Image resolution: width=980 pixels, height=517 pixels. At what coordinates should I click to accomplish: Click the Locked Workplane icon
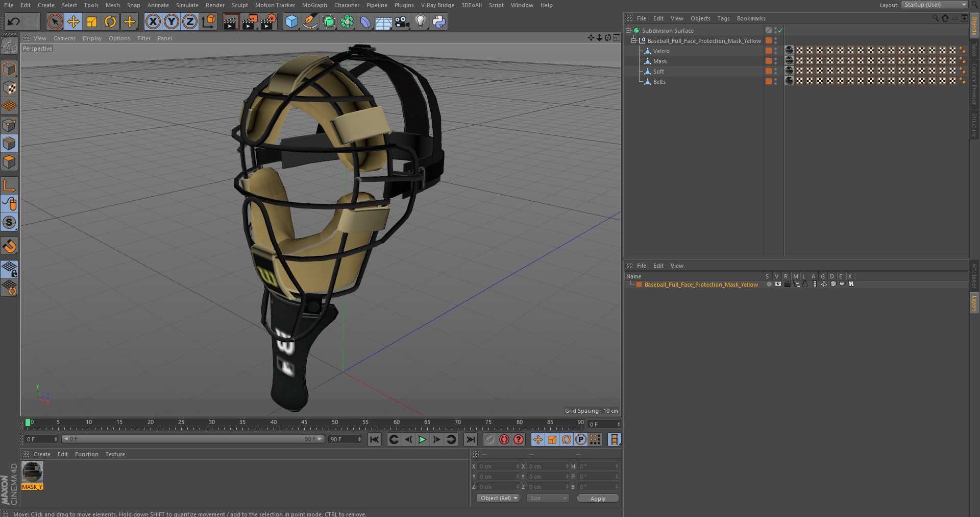coord(9,268)
